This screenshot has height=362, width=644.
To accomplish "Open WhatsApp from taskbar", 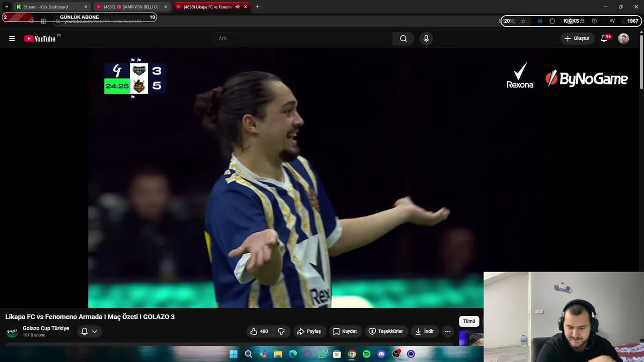I will pyautogui.click(x=323, y=354).
